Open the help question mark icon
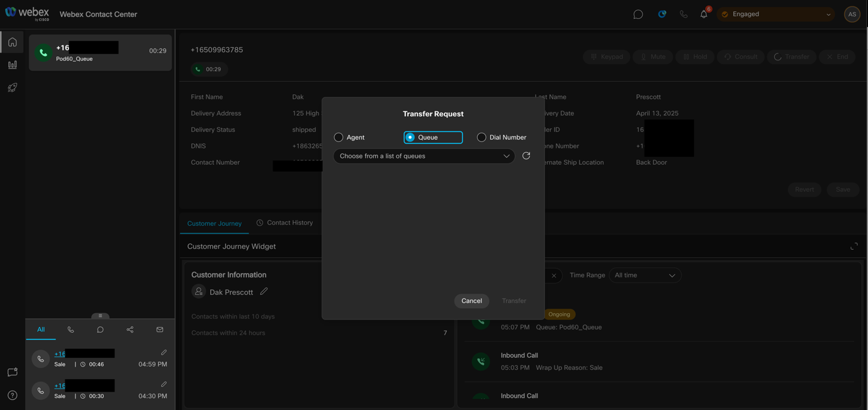This screenshot has height=410, width=868. point(13,396)
